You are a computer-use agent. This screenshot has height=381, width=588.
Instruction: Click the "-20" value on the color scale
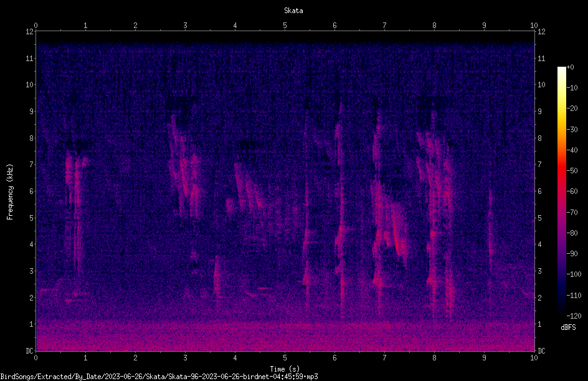[x=572, y=109]
